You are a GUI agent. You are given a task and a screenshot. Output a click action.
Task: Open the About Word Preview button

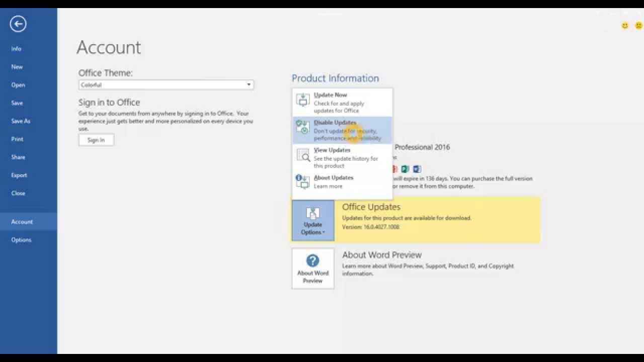(313, 268)
